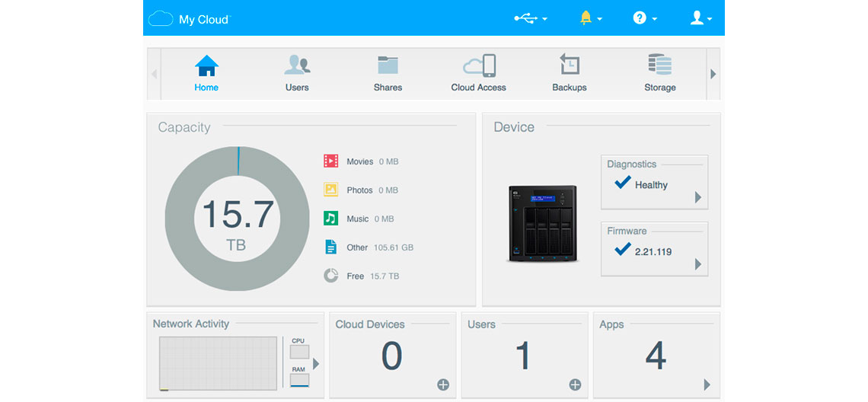Click the Firmware checkmark icon

(623, 250)
